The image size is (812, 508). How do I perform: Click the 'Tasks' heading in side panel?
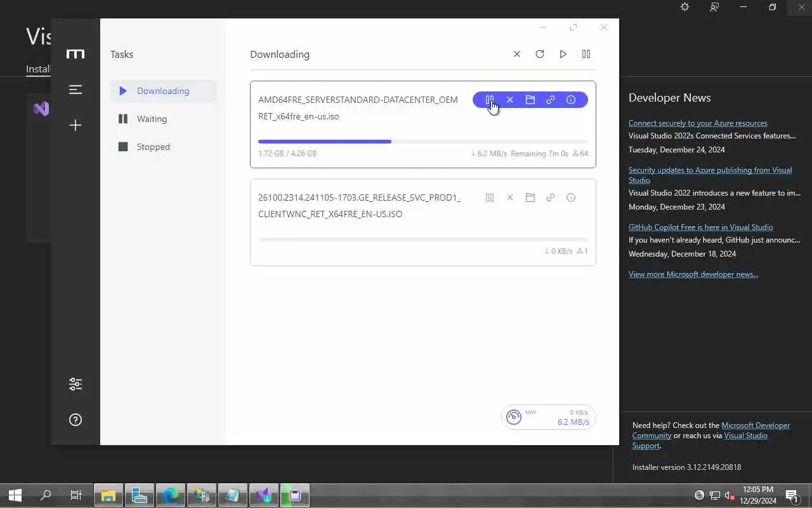[122, 55]
